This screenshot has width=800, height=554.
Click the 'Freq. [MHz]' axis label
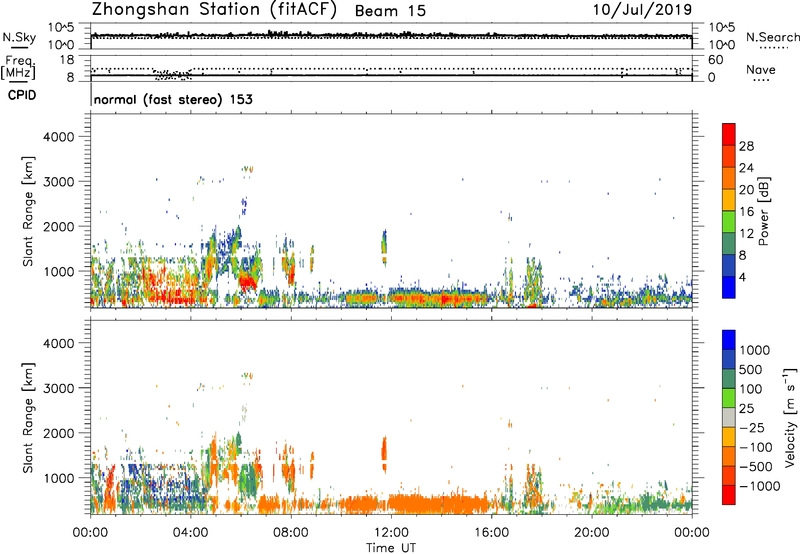[x=18, y=67]
